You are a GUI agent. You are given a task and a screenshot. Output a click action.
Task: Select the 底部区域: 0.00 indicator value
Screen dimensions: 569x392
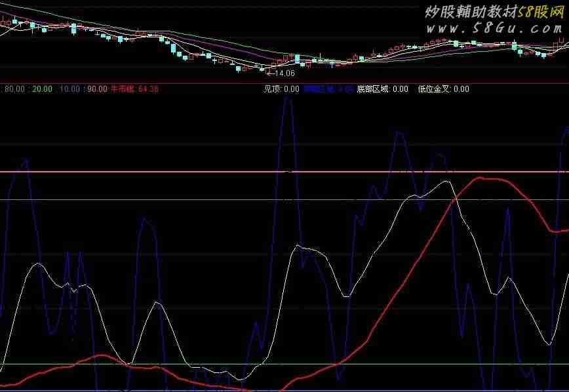382,89
